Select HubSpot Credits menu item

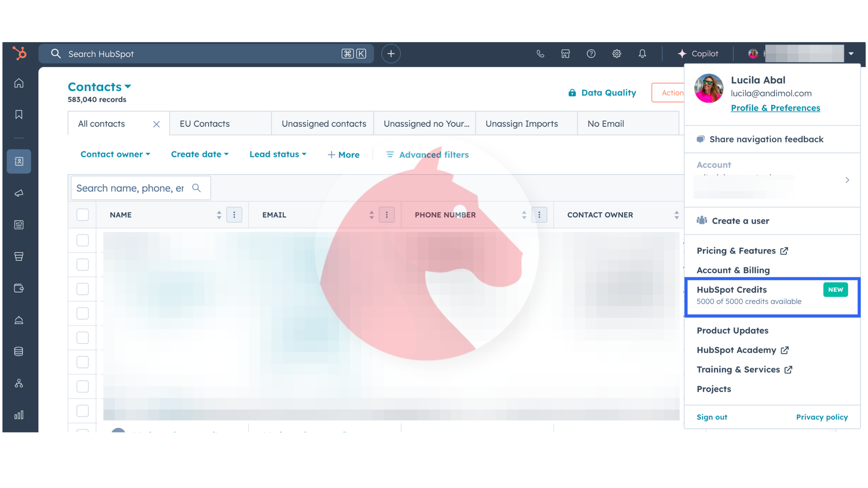772,297
